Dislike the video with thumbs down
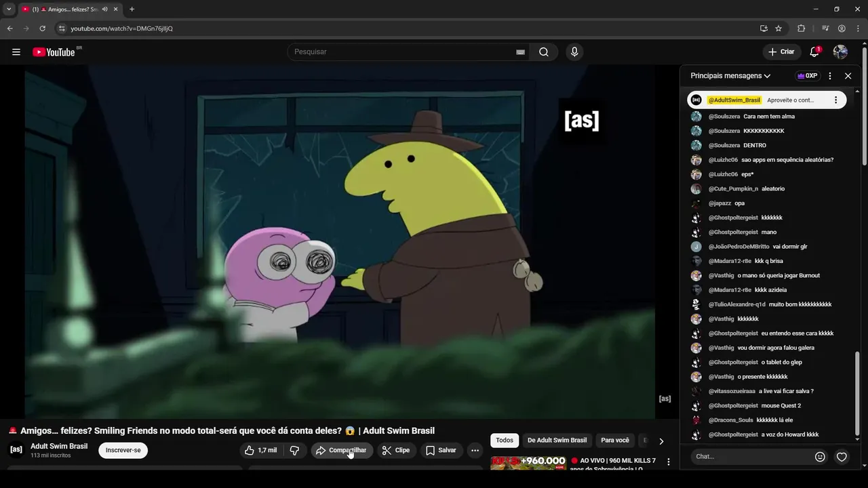 (x=294, y=450)
